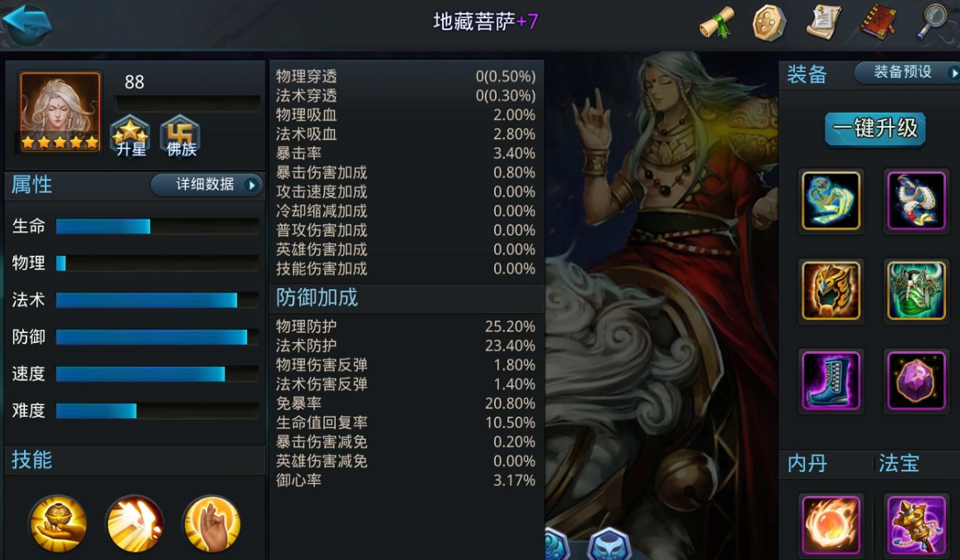This screenshot has height=560, width=960.
Task: Open the gold coin token icon
Action: pos(768,22)
